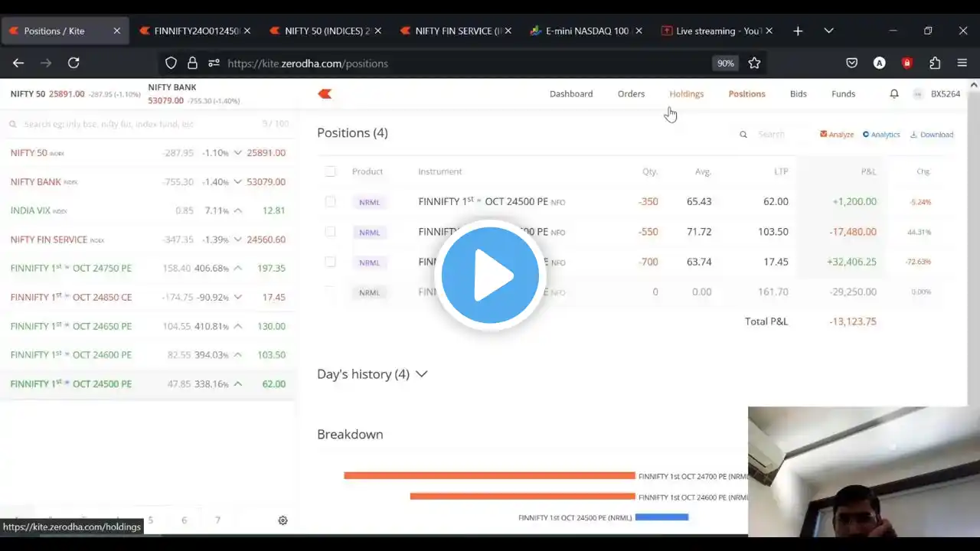Click orange FINNIFTY 24700 PE breakdown bar
Screen dimensions: 980x551
pos(489,476)
